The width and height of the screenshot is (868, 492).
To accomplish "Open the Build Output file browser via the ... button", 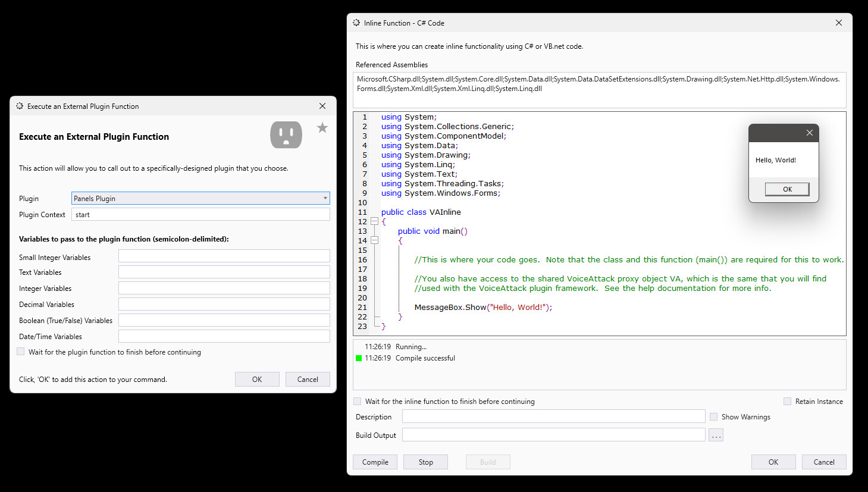I will (x=716, y=434).
